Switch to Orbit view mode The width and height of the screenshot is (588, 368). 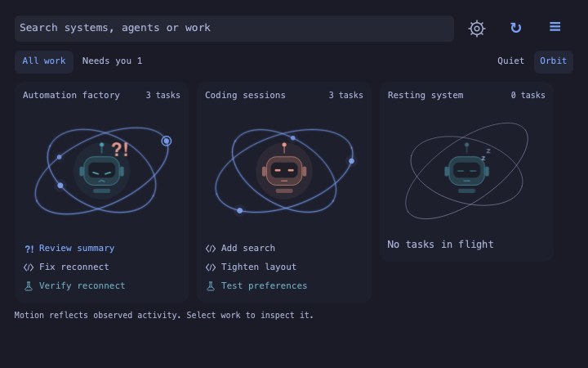[x=553, y=61]
